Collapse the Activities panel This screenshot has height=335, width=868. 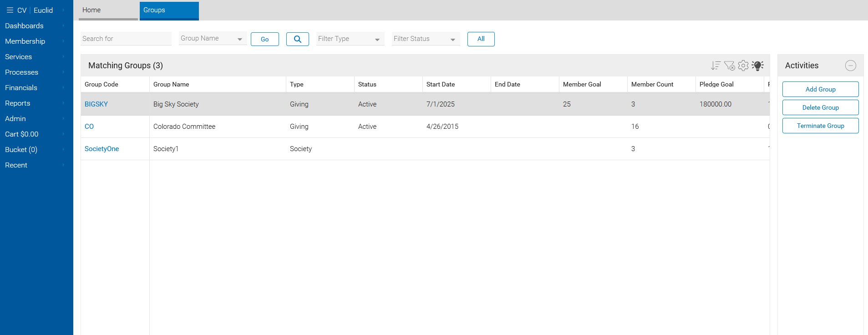pos(851,66)
